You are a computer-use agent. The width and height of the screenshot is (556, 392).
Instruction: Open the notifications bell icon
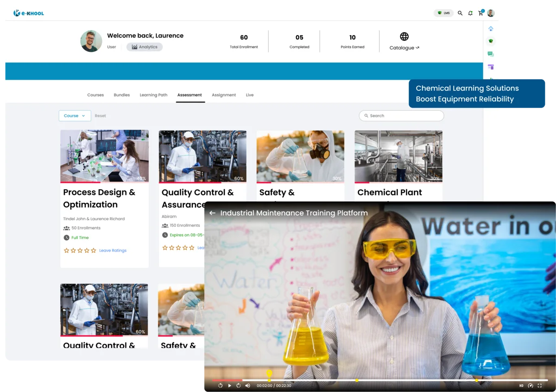point(470,13)
